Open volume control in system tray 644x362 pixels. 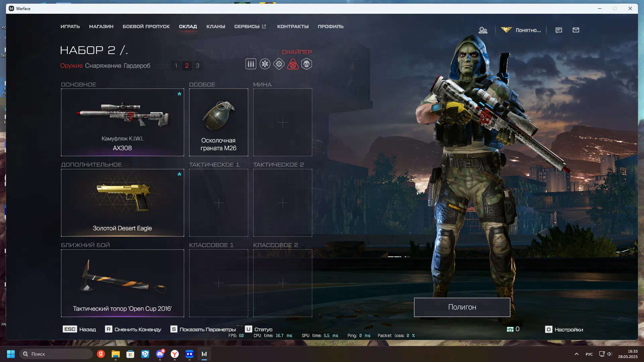[609, 354]
